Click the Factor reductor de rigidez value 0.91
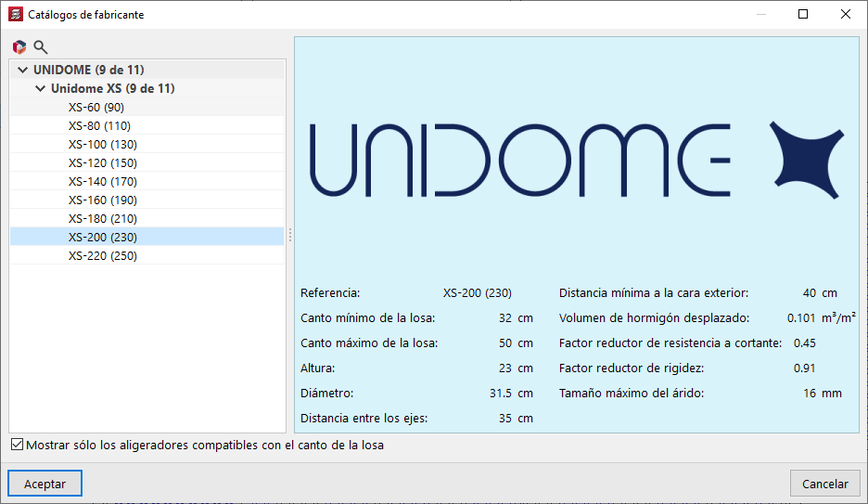 click(804, 368)
